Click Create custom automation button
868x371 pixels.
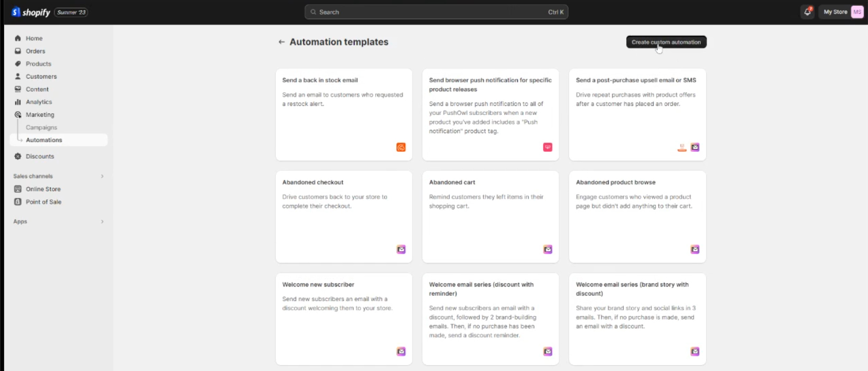point(666,42)
